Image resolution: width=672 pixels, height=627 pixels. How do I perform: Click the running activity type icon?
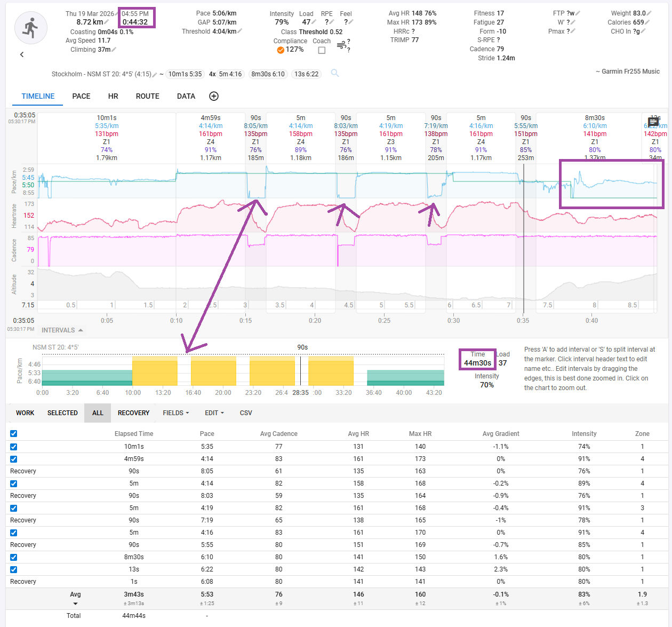click(30, 28)
